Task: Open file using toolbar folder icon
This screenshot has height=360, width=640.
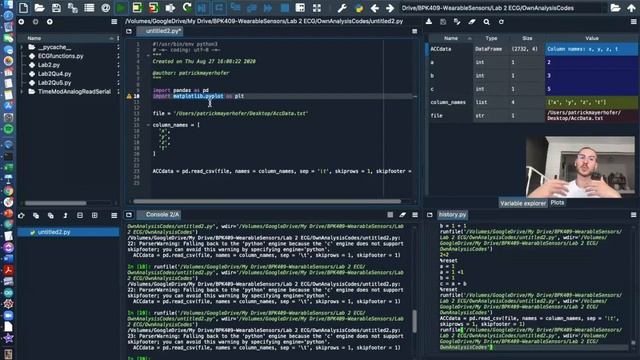Action: pyautogui.click(x=40, y=8)
